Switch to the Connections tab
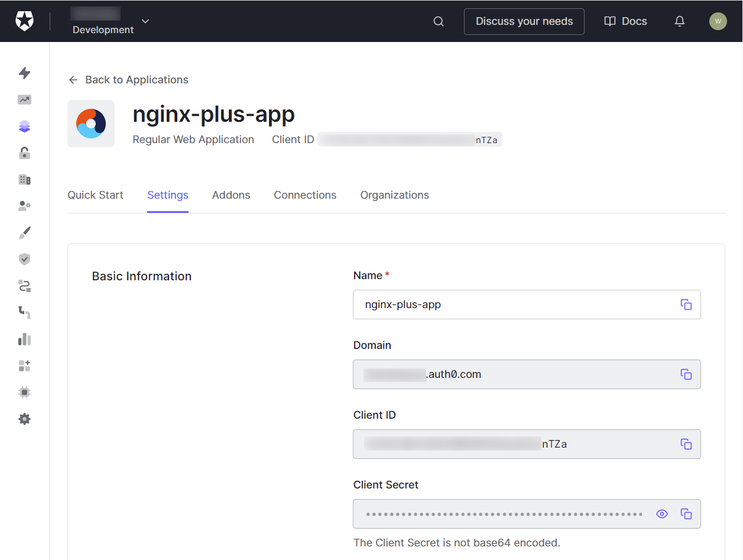743x560 pixels. point(305,195)
